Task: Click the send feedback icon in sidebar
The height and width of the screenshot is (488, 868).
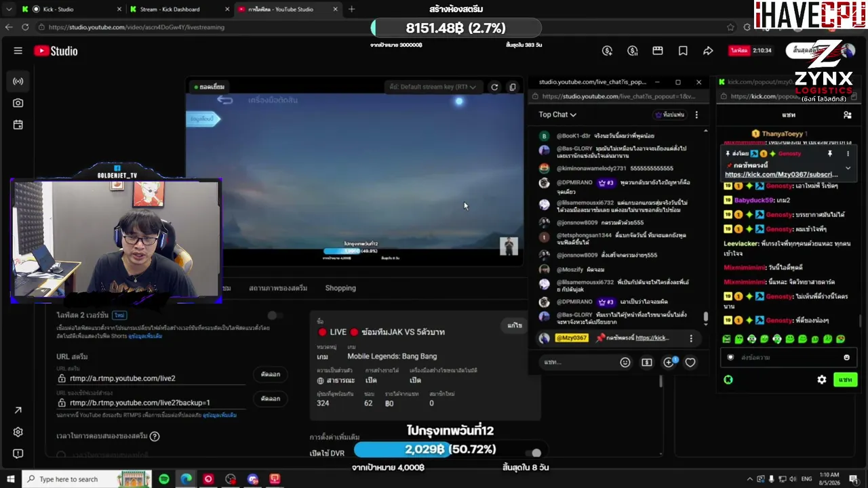Action: pos(18,453)
